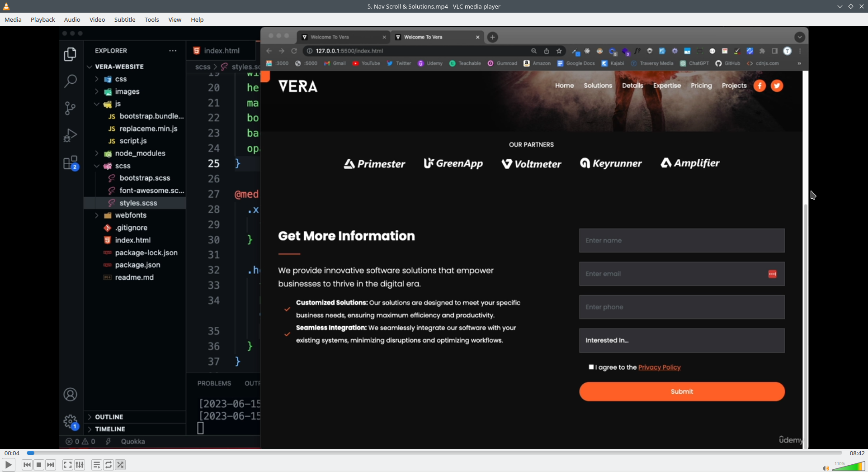Stop playback in VLC
The width and height of the screenshot is (868, 472).
(39, 465)
